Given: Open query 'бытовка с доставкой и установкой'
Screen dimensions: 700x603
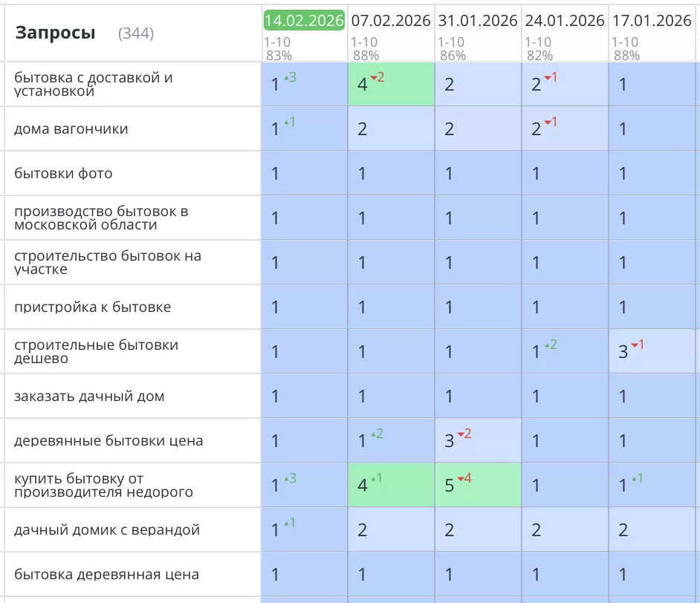Looking at the screenshot, I should click(93, 85).
